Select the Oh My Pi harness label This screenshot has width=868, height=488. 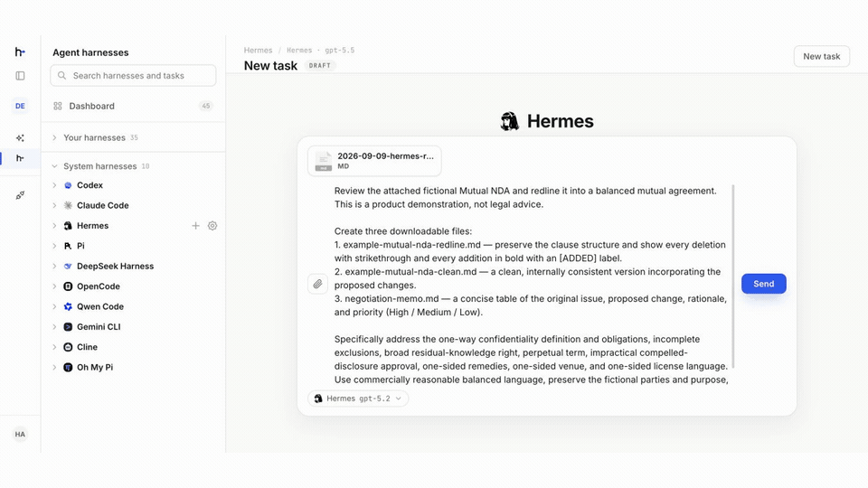(x=95, y=368)
